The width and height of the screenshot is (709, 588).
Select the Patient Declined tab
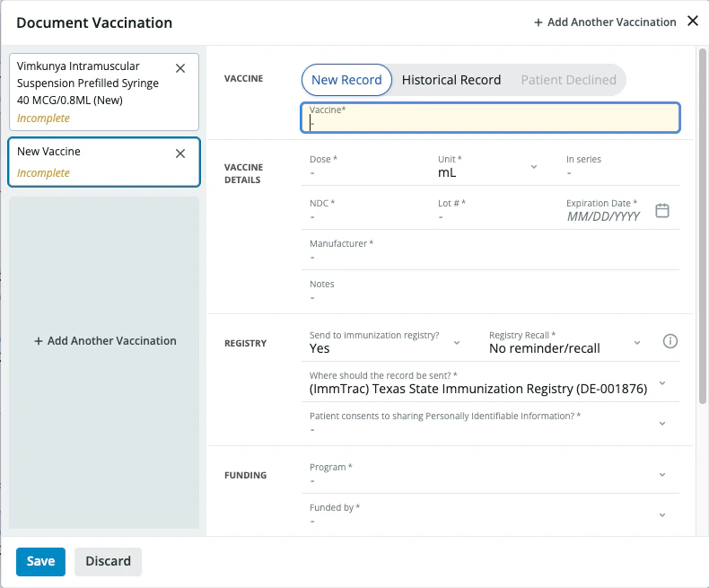(x=568, y=80)
